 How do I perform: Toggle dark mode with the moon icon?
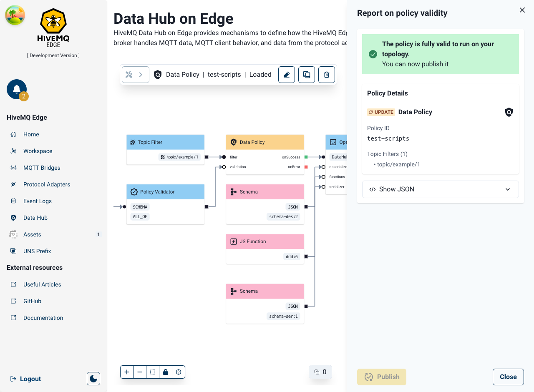[93, 378]
